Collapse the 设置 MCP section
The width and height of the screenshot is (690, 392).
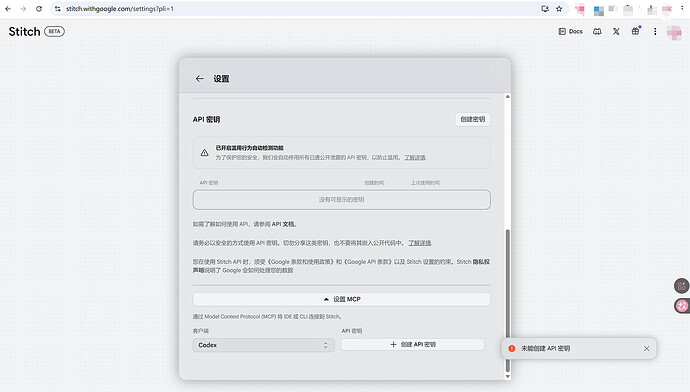pyautogui.click(x=341, y=299)
